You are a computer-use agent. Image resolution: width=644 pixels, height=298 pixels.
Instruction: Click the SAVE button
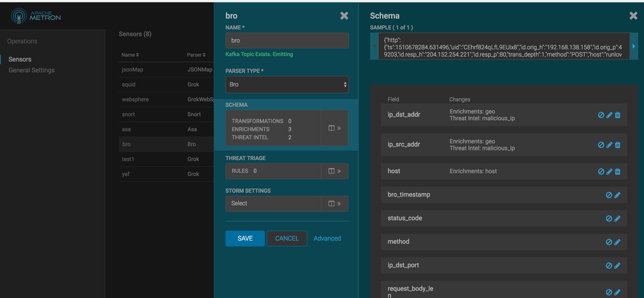[245, 238]
